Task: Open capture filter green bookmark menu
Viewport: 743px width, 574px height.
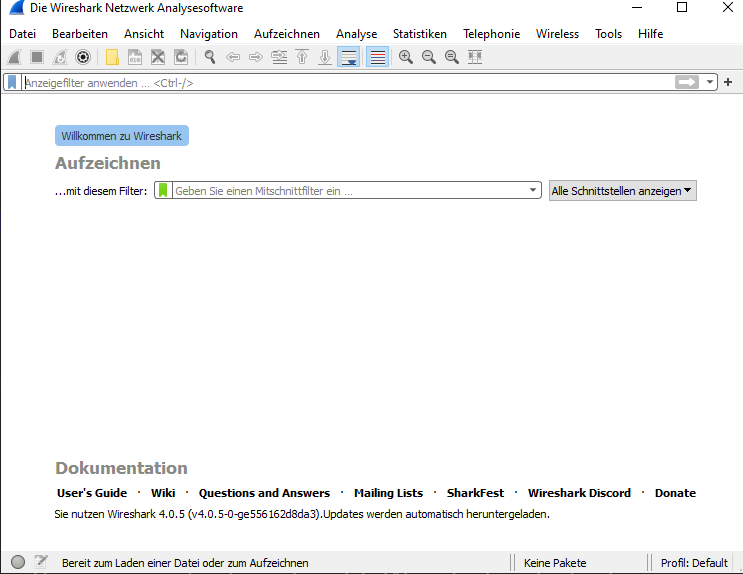Action: click(163, 191)
